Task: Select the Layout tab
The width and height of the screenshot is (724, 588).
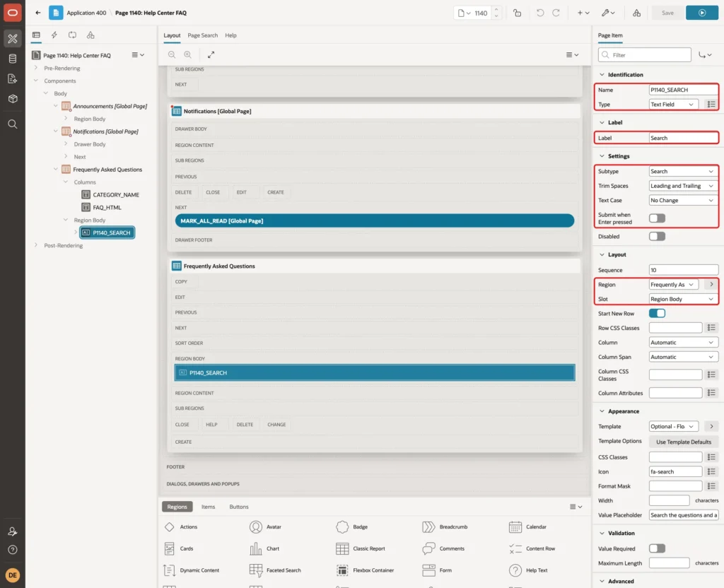Action: (172, 35)
